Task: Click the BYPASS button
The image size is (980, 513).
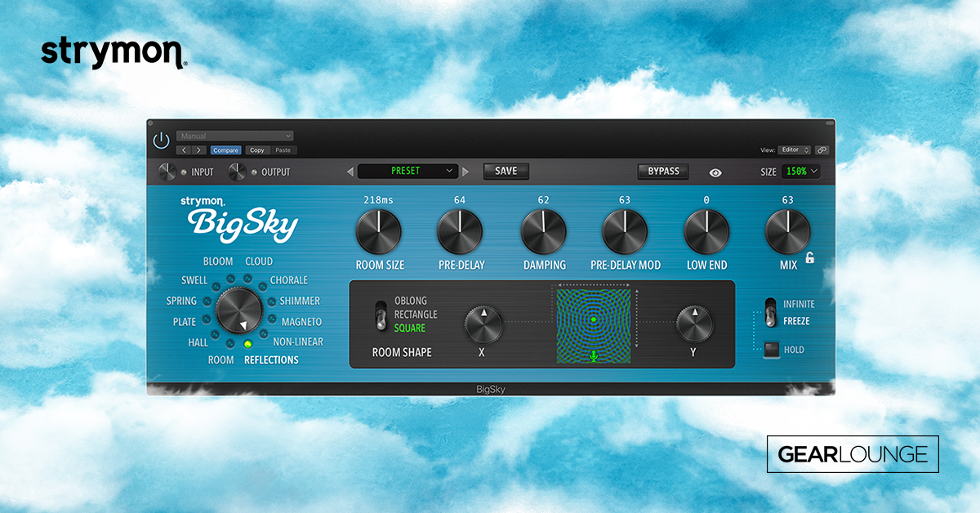Action: click(x=662, y=171)
